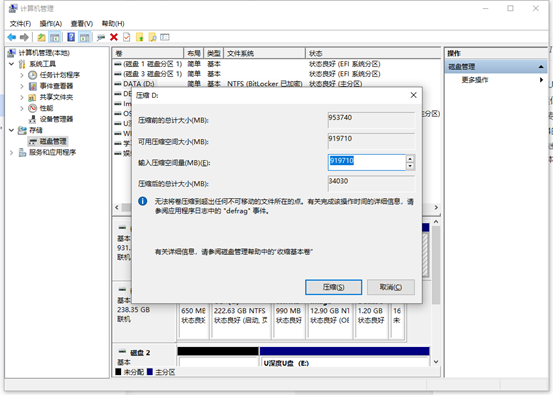Screen dimensions: 553x395
Task: Select the DATA (D:) volume row
Action: (277, 84)
